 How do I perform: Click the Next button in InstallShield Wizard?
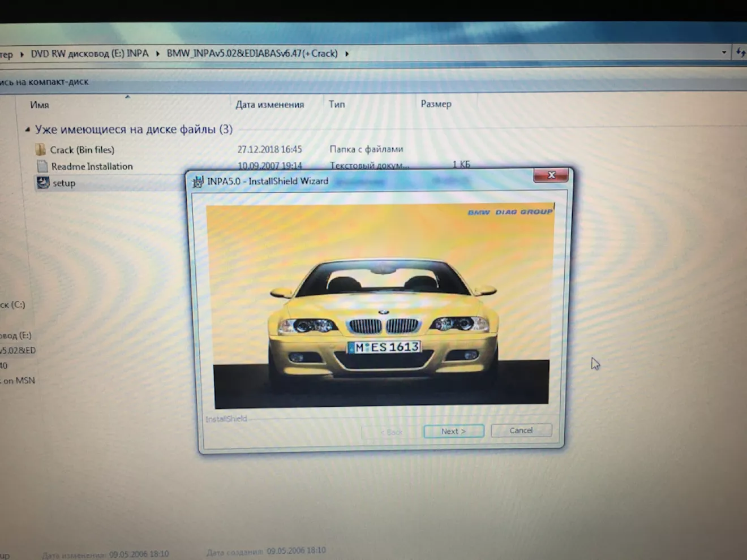[453, 431]
